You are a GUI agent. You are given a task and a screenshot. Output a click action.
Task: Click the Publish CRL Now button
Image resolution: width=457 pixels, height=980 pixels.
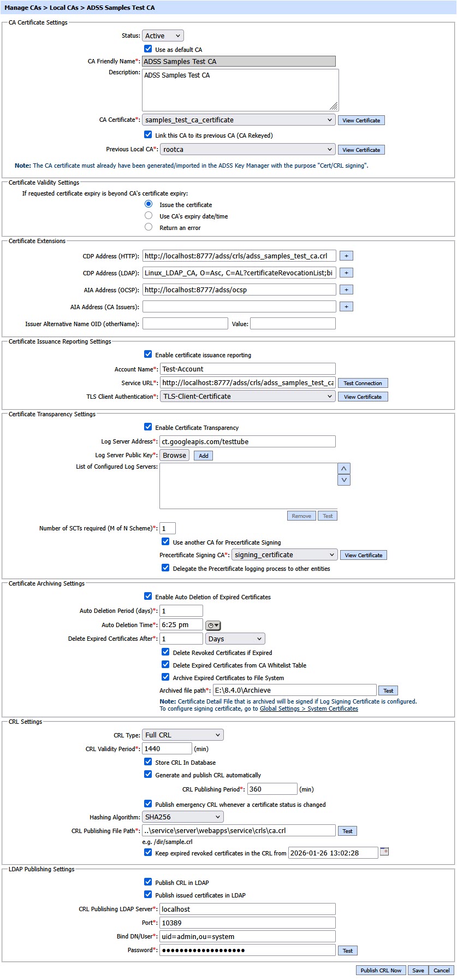(381, 970)
